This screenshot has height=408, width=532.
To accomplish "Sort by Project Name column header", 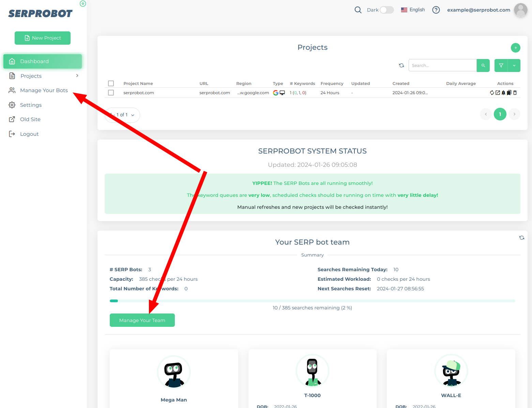I will [138, 84].
